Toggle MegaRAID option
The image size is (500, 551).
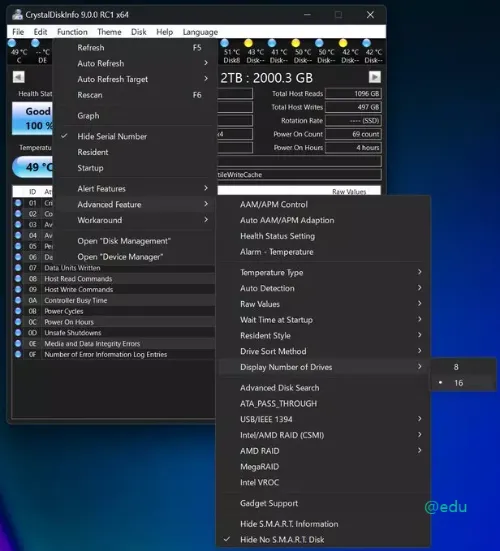(x=323, y=466)
